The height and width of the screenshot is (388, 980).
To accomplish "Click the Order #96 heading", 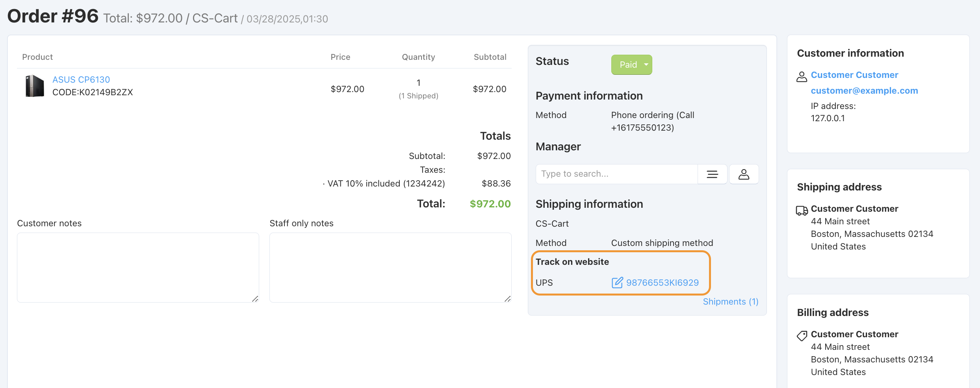I will coord(53,17).
